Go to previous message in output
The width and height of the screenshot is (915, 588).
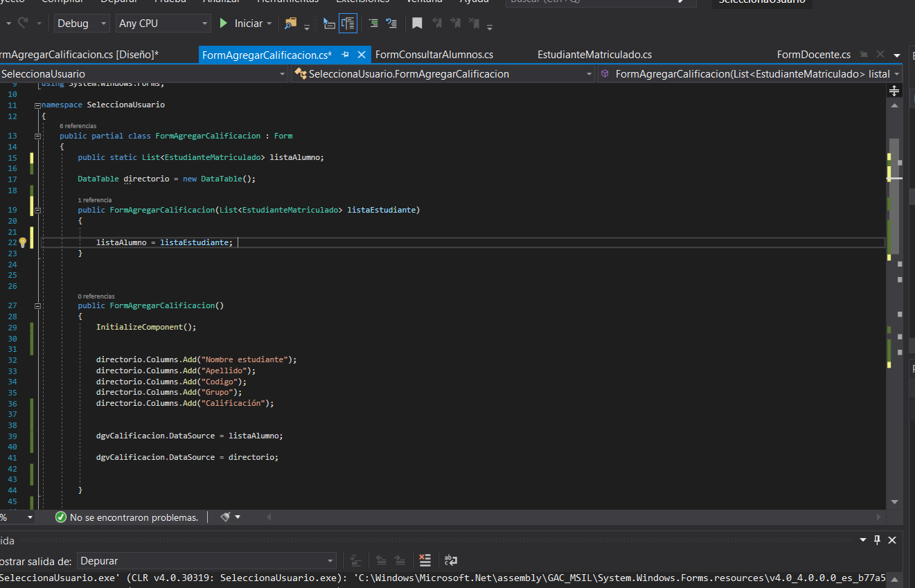[x=381, y=561]
